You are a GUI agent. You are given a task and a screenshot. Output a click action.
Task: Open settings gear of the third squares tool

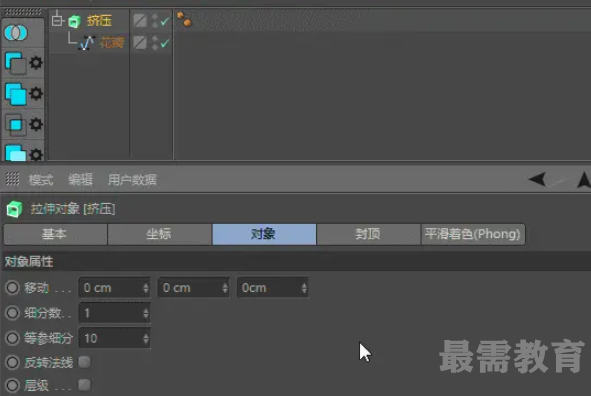pos(36,124)
